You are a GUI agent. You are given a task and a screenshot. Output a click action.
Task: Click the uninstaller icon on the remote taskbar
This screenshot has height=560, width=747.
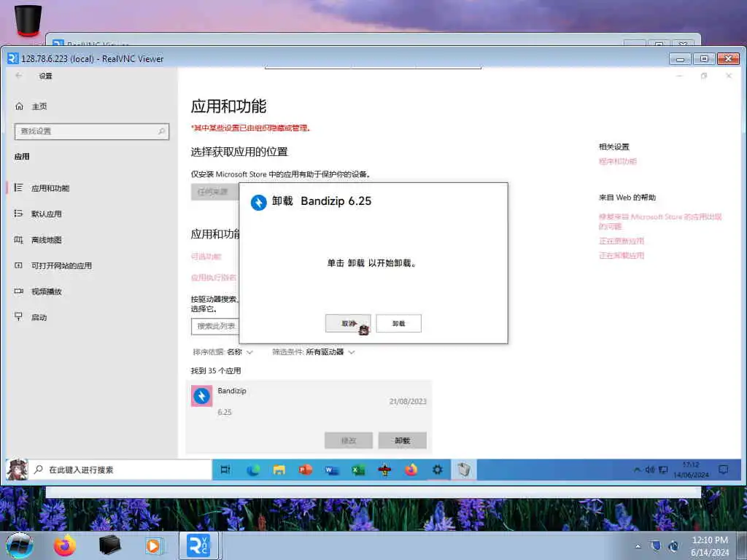463,470
